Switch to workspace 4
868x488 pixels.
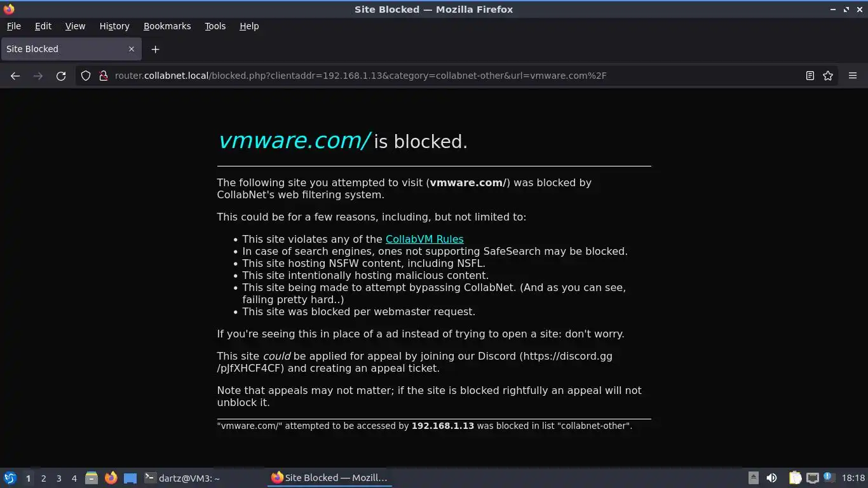(74, 478)
